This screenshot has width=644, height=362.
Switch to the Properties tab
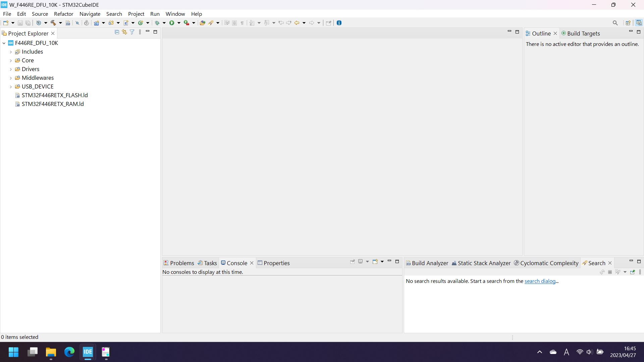coord(273,263)
